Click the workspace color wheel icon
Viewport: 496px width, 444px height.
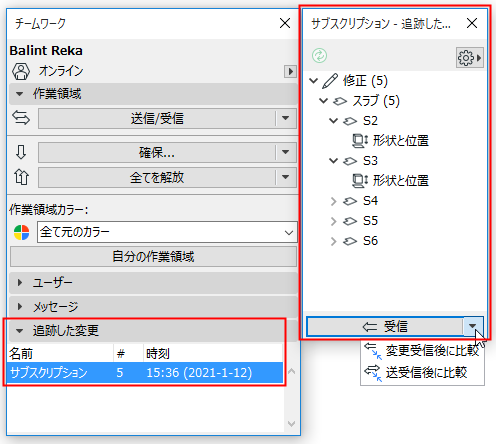[22, 232]
